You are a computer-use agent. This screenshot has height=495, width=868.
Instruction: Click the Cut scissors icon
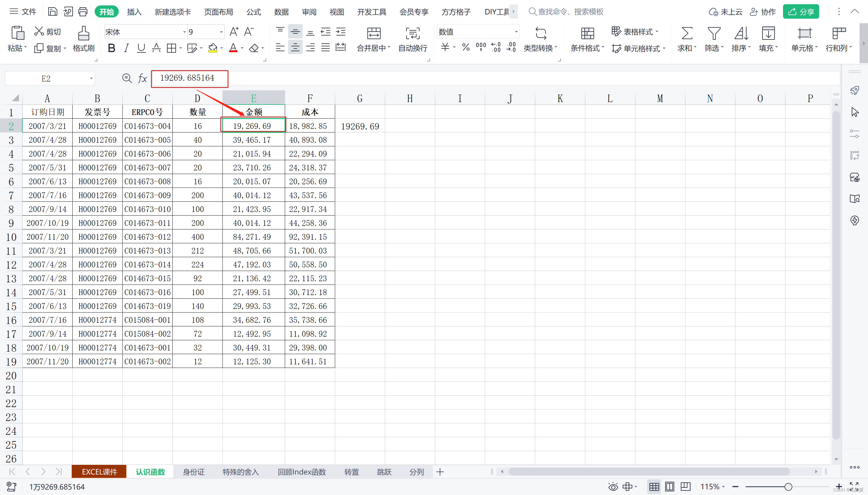(39, 31)
